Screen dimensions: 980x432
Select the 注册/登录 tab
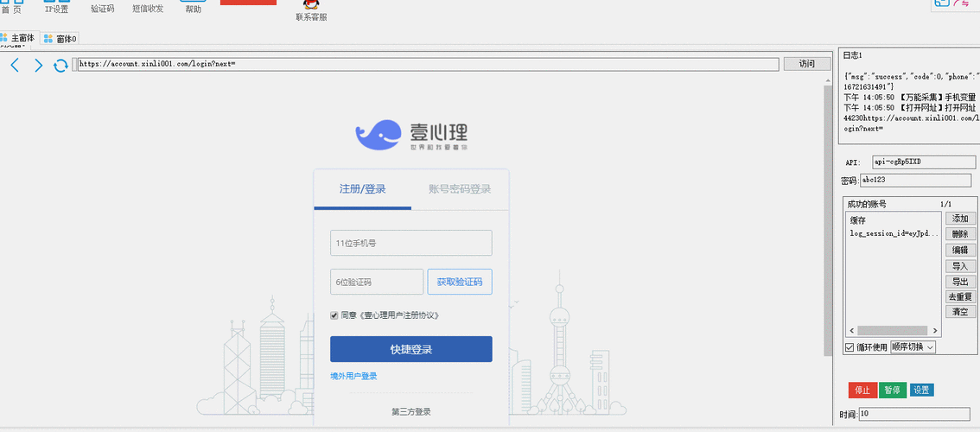362,189
